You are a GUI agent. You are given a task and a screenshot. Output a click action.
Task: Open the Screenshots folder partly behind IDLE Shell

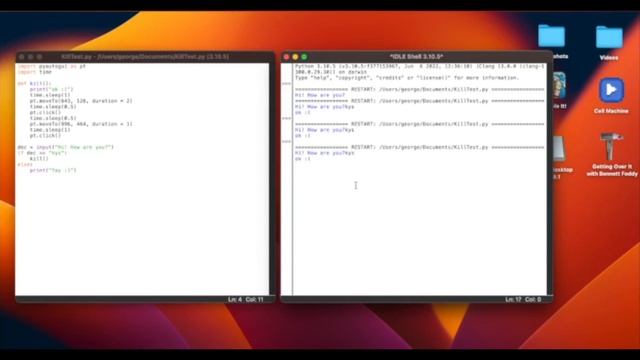coord(551,37)
